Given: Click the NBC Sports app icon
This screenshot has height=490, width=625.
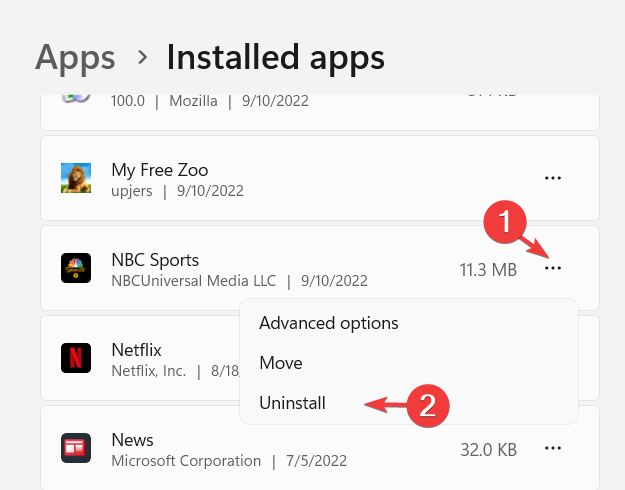Looking at the screenshot, I should tap(76, 268).
